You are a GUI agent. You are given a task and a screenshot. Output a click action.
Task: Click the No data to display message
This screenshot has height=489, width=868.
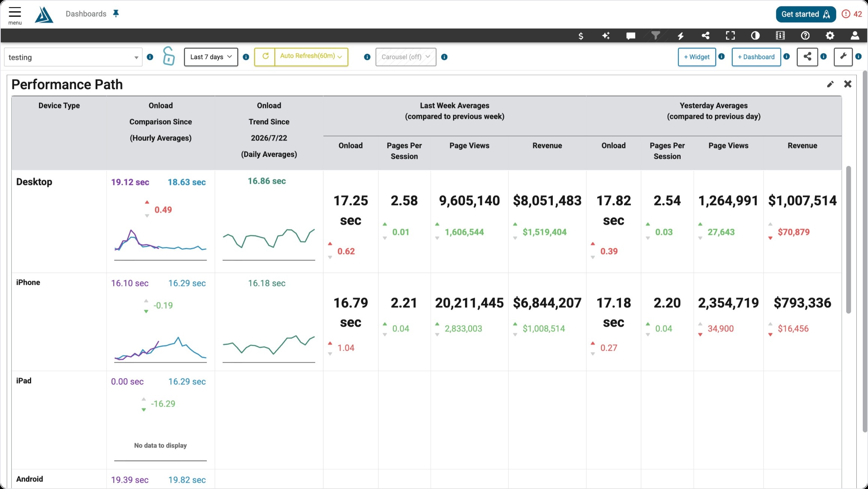(x=160, y=446)
